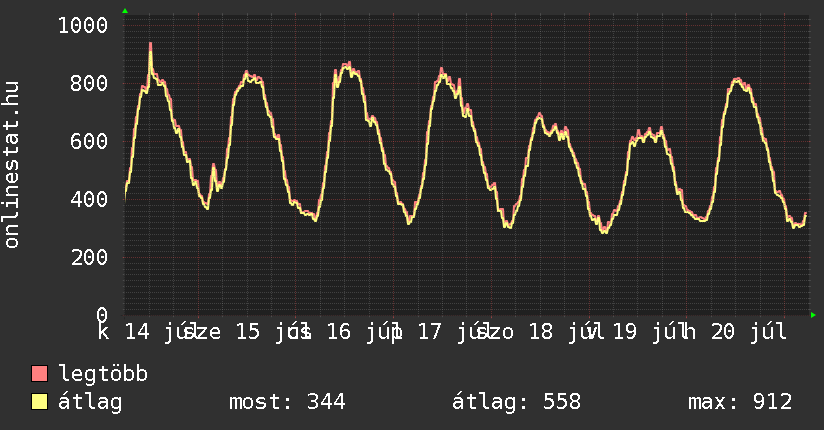Click the 200 y-axis label
824x430 pixels.
(x=89, y=257)
